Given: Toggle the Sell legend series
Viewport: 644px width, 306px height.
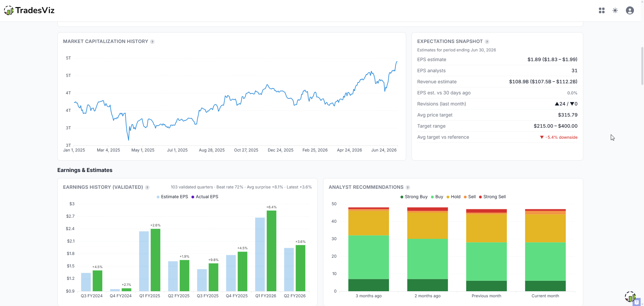Looking at the screenshot, I should click(470, 197).
